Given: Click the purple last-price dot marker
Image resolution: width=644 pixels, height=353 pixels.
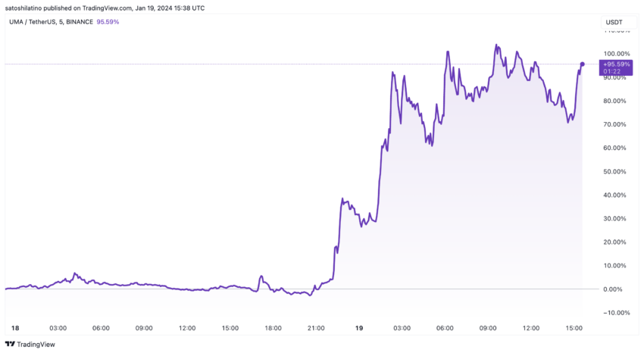Looking at the screenshot, I should pyautogui.click(x=582, y=64).
